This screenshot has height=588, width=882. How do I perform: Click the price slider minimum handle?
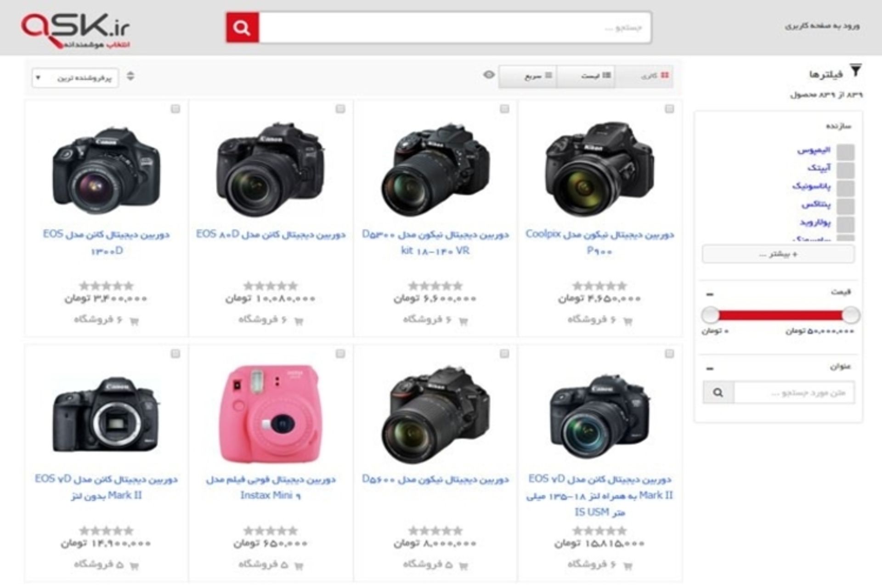pyautogui.click(x=710, y=315)
